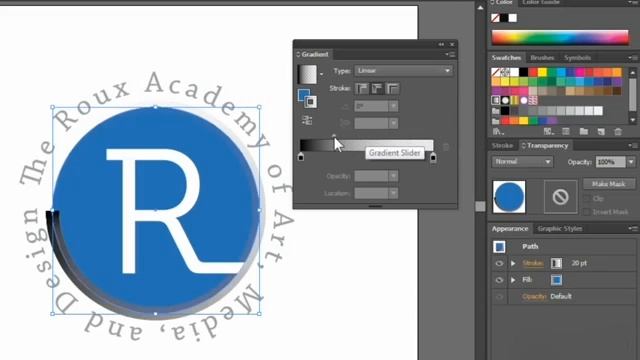The width and height of the screenshot is (640, 360).
Task: Open the gradient stop Location dropdown
Action: pos(393,193)
